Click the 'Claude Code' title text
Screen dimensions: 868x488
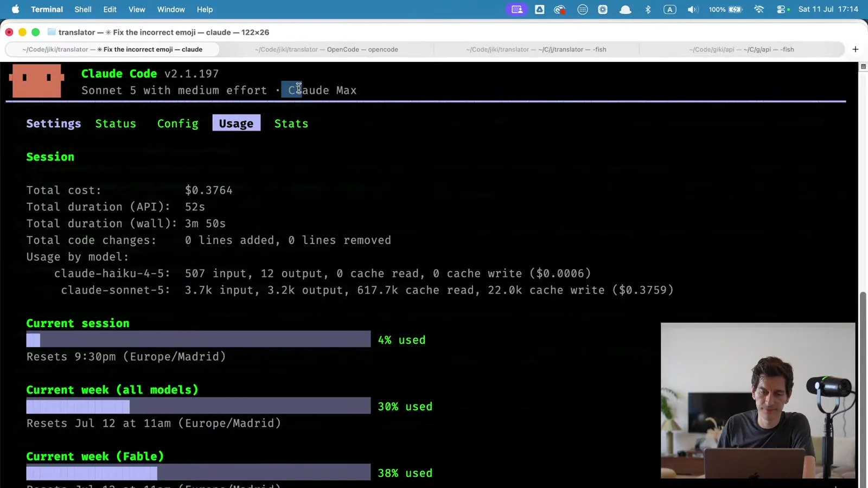tap(119, 74)
